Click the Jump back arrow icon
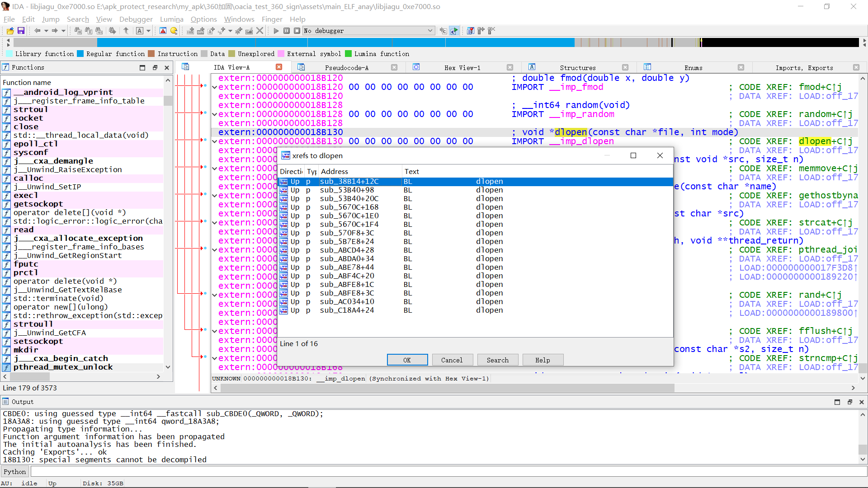This screenshot has width=868, height=488. pyautogui.click(x=37, y=31)
